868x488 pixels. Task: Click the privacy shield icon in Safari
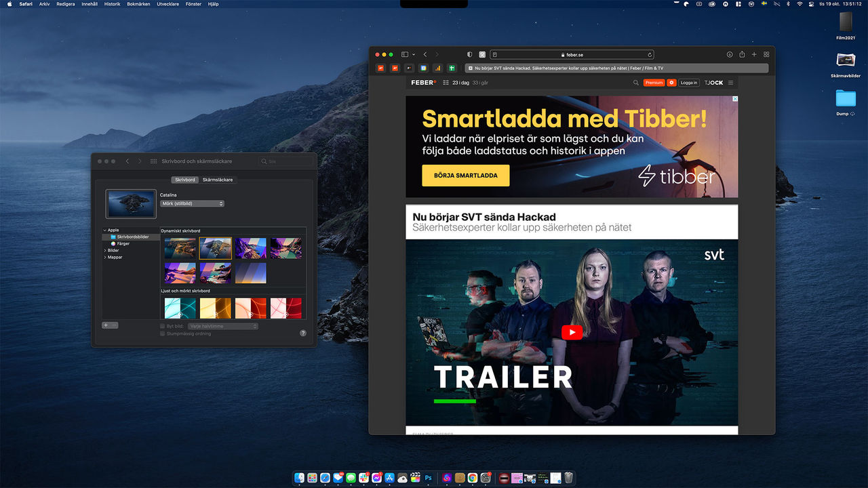[470, 54]
